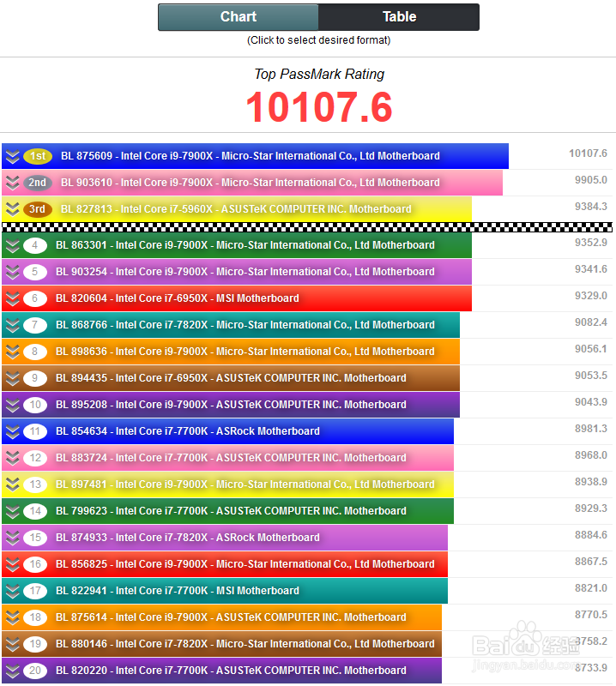This screenshot has width=616, height=686.
Task: Select the score 8981.3
Action: (591, 430)
